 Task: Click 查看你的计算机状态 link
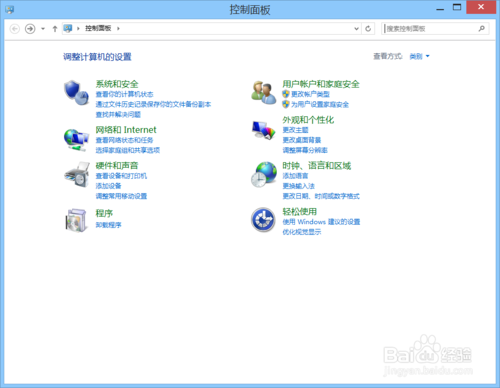point(124,94)
